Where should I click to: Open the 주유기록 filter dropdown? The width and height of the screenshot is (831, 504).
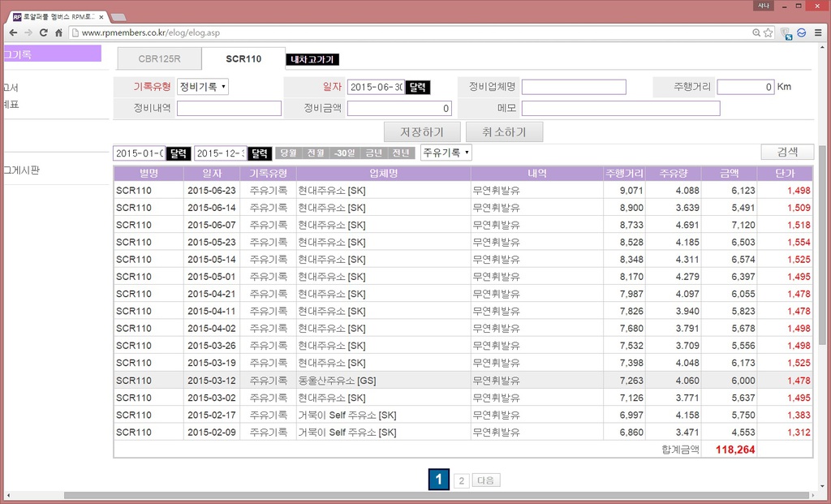[446, 153]
